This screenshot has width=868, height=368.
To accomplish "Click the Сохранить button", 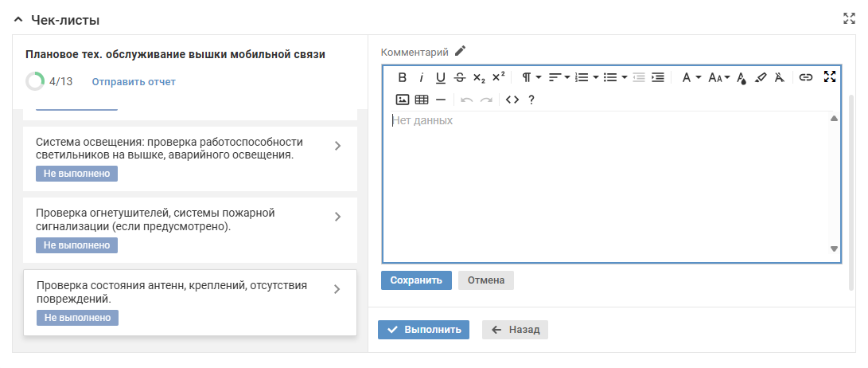I will click(x=416, y=280).
